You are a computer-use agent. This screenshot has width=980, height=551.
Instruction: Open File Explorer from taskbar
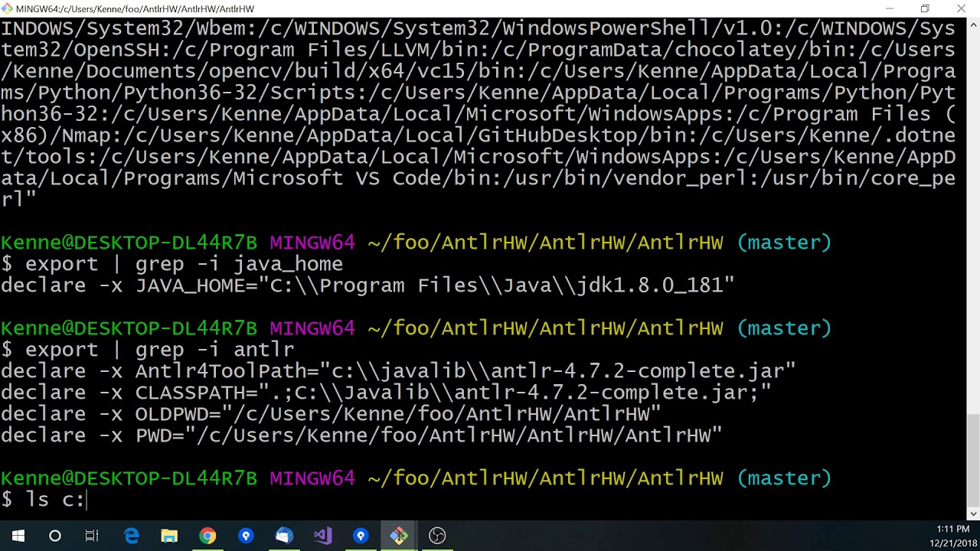(169, 536)
